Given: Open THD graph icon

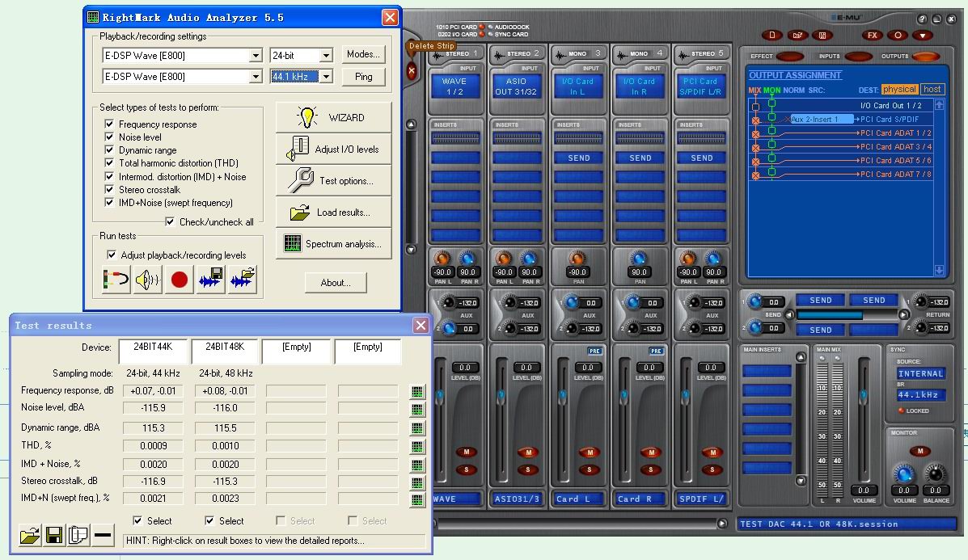Looking at the screenshot, I should click(x=417, y=447).
